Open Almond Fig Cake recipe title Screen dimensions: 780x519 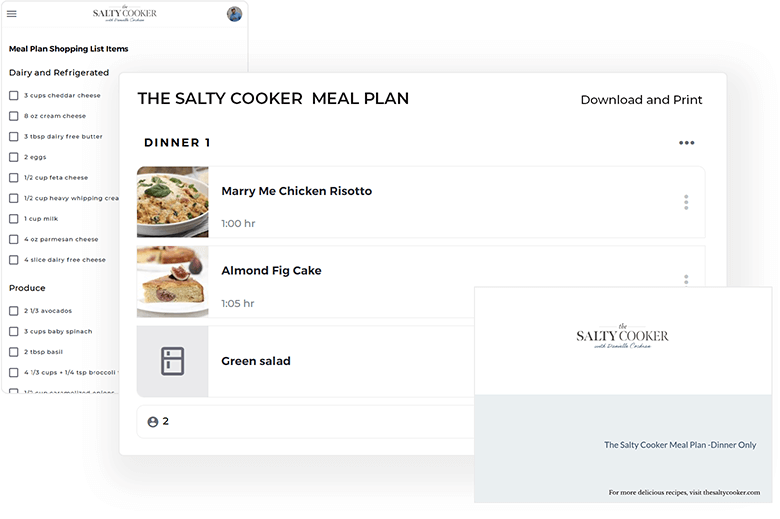pos(271,271)
